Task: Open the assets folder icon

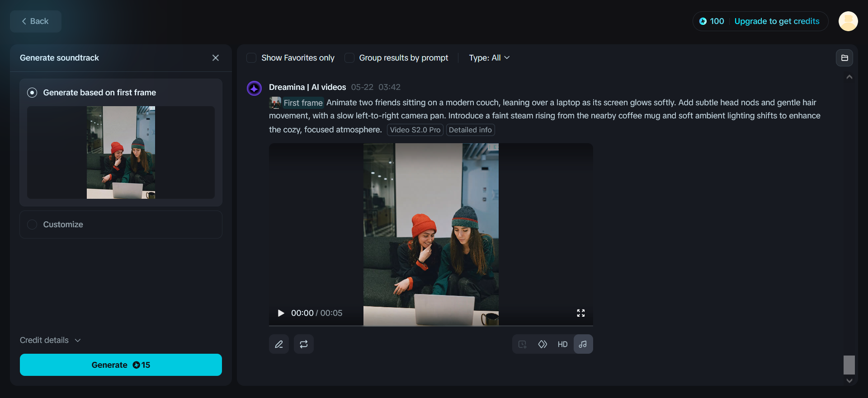Action: point(844,58)
